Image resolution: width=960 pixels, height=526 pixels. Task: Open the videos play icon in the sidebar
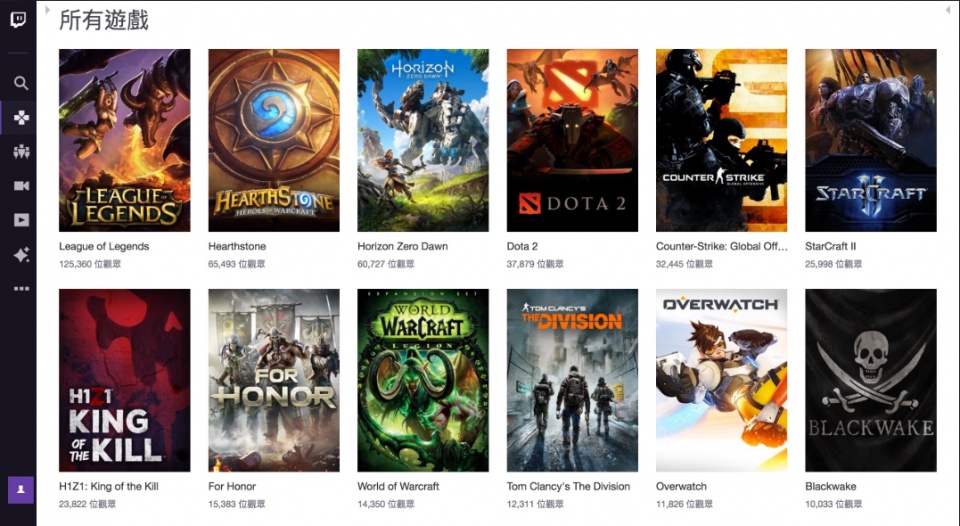pos(21,220)
